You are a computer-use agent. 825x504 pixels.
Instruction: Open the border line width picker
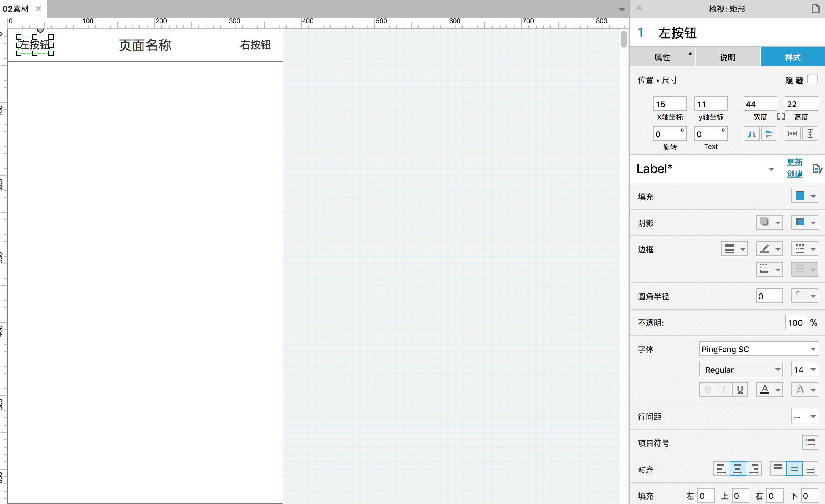pyautogui.click(x=734, y=249)
